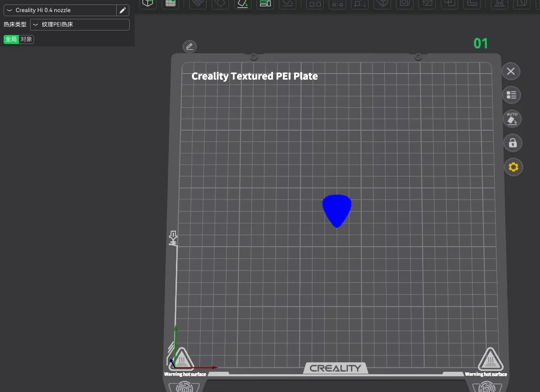Click the green arrange all objects icon
This screenshot has height=392, width=540.
265,3
